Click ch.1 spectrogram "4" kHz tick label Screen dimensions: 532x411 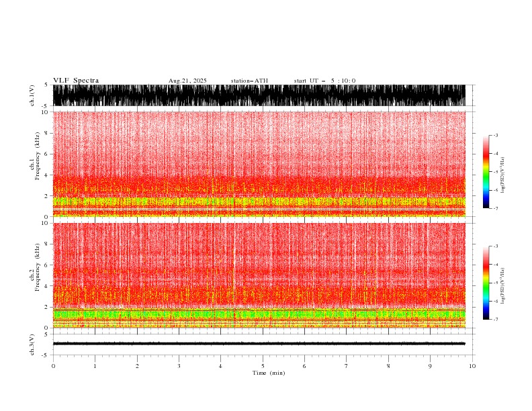[47, 175]
